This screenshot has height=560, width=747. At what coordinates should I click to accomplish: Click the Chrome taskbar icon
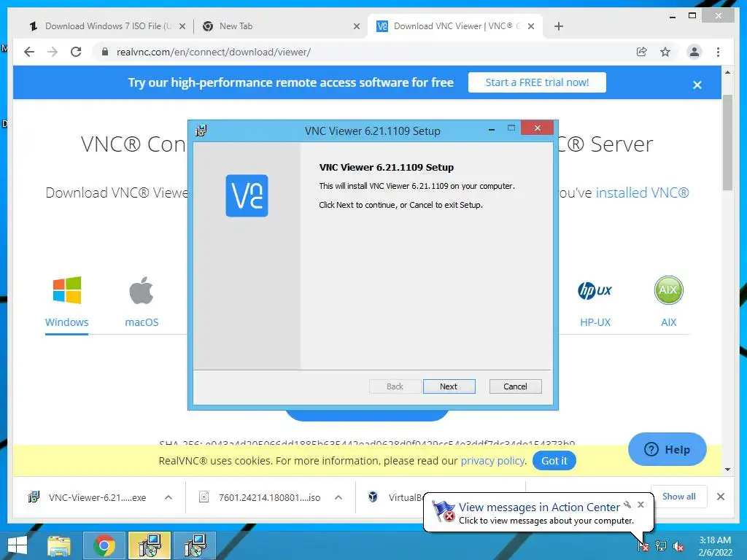(x=104, y=545)
